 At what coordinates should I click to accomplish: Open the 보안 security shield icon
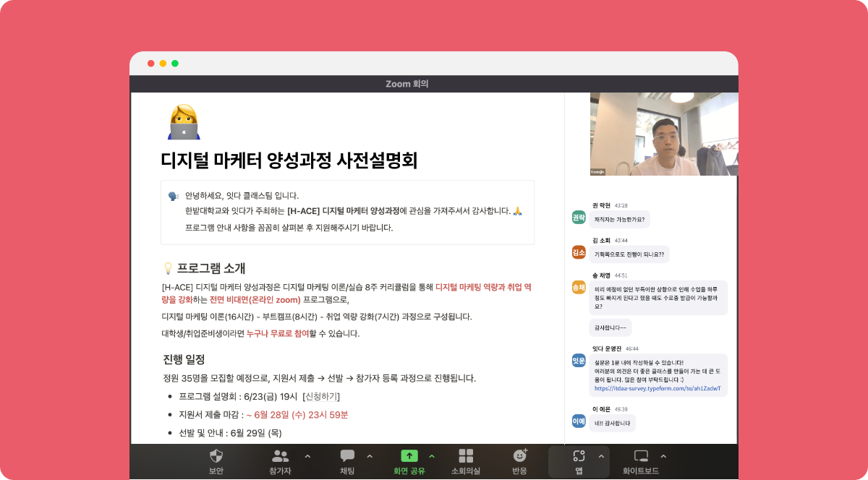216,455
